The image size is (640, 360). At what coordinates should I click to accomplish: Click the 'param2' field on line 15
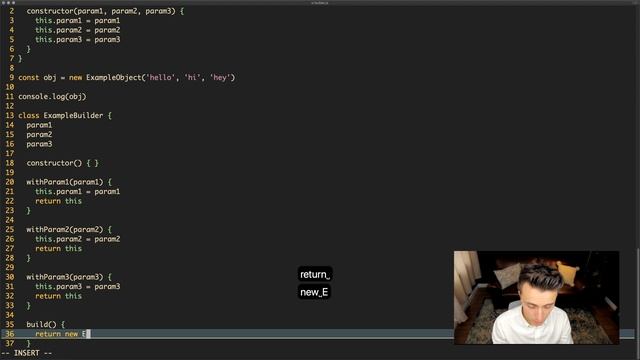pos(39,134)
